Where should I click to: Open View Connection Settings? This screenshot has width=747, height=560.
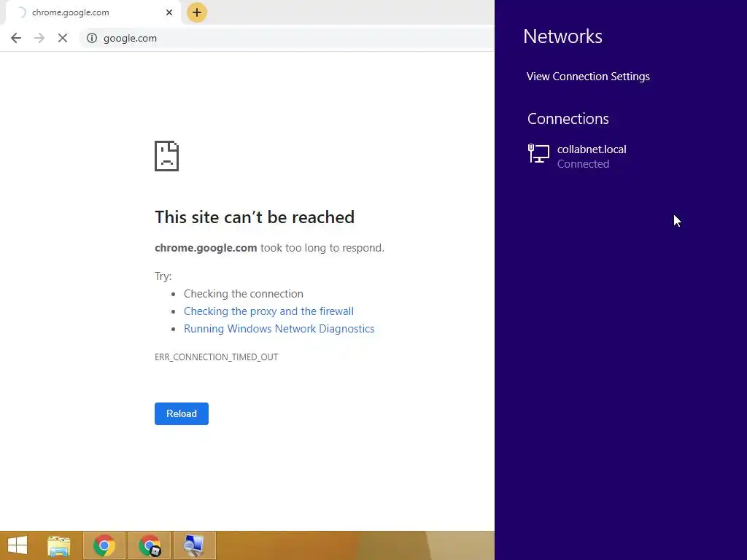[588, 77]
